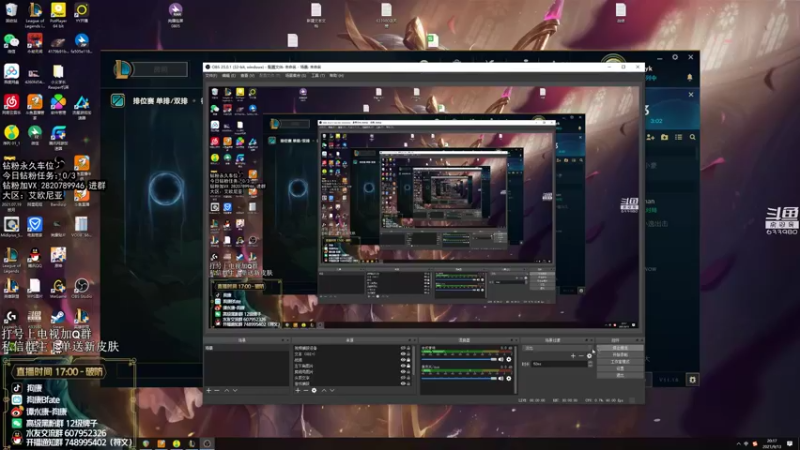
Task: Click add friend icon in League client
Action: [651, 137]
